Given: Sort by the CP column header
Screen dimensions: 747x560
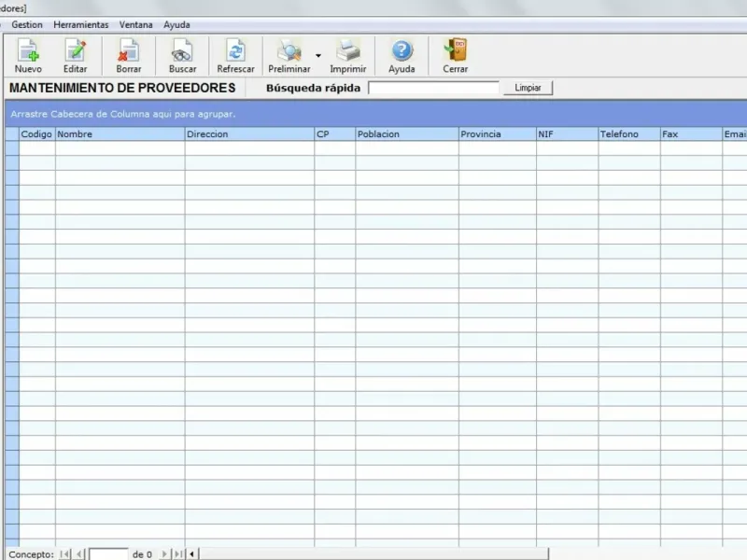Looking at the screenshot, I should click(x=335, y=133).
